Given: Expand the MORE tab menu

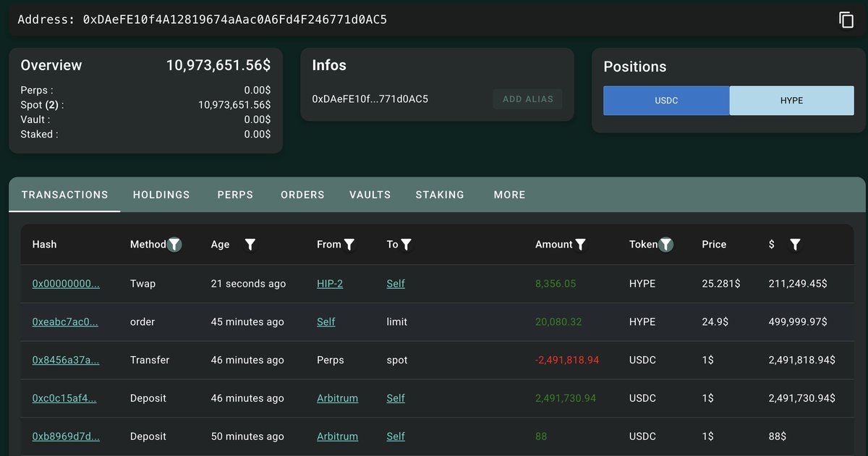Looking at the screenshot, I should tap(509, 195).
